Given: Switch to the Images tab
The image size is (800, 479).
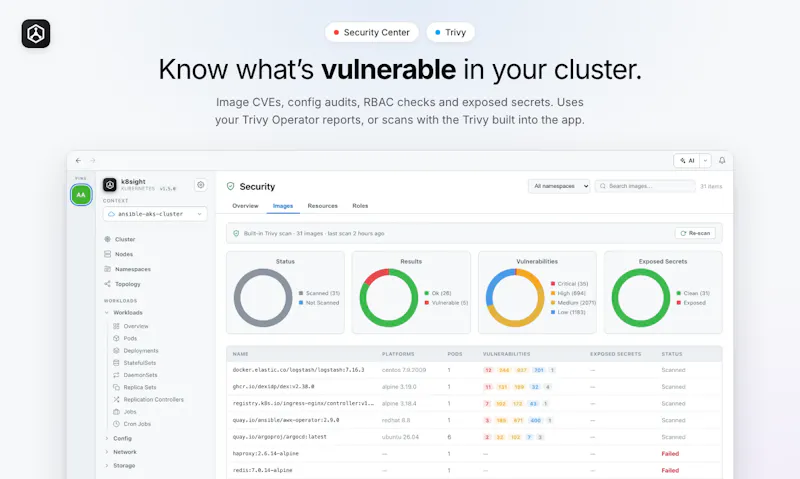Looking at the screenshot, I should 283,206.
